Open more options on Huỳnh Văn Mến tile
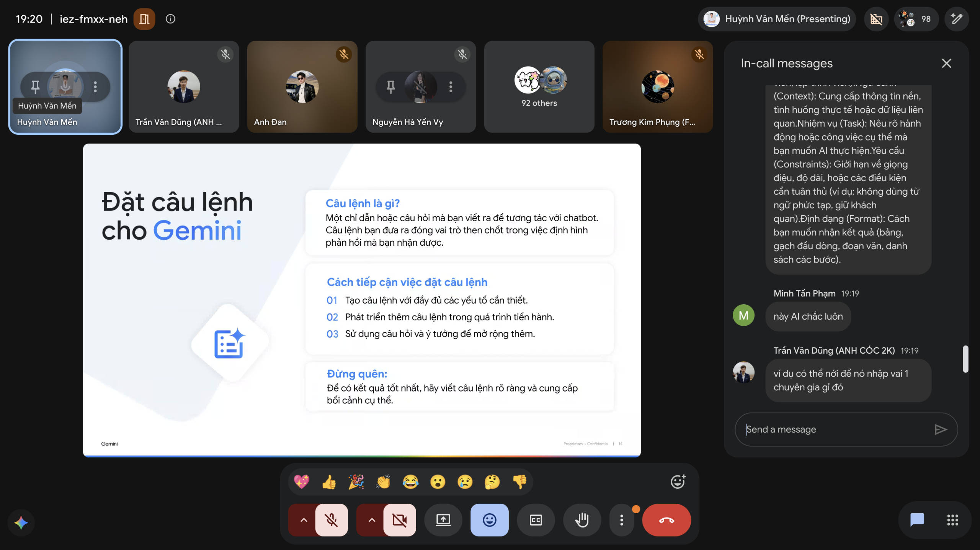980x550 pixels. (95, 87)
